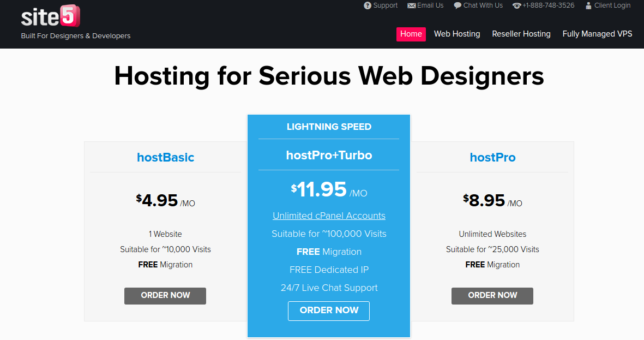
Task: Click the Support question mark icon
Action: pos(368,5)
